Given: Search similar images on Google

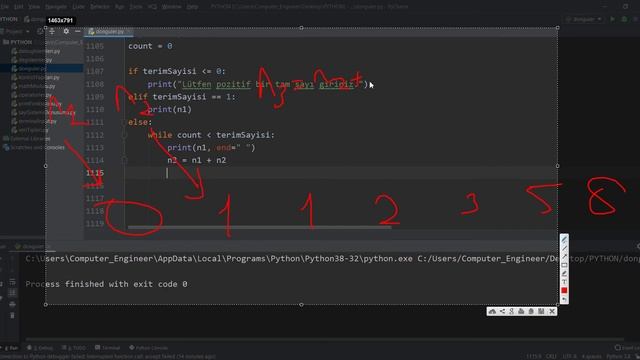Looking at the screenshot, I should coord(511,311).
